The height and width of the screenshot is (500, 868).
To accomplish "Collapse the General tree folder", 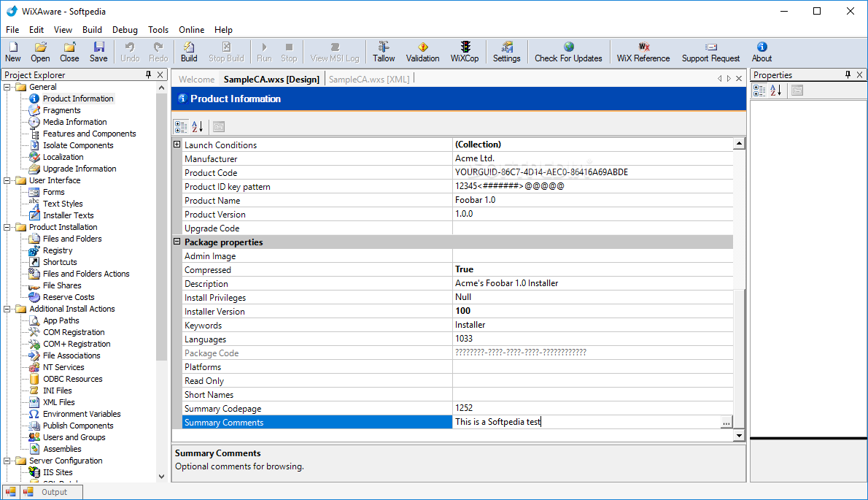I will click(7, 87).
